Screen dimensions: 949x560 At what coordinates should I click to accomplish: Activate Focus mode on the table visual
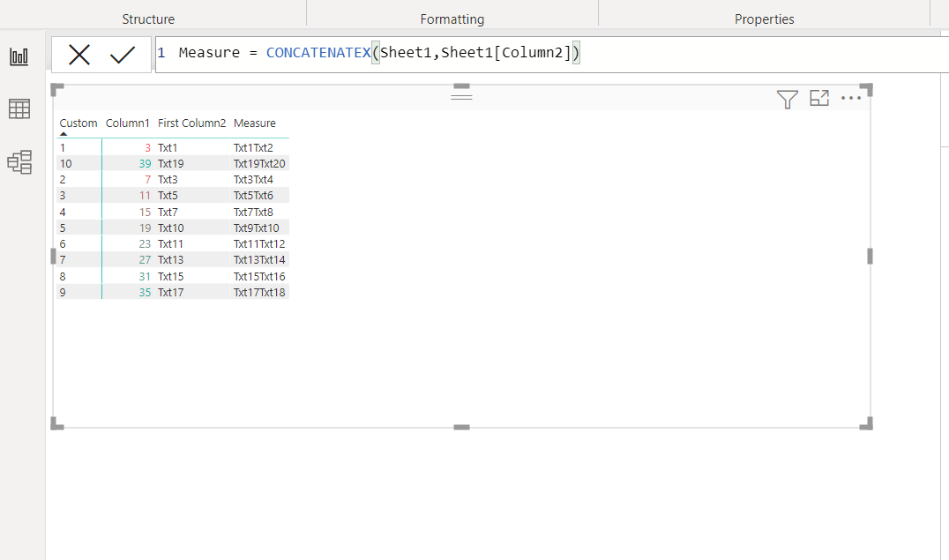818,98
